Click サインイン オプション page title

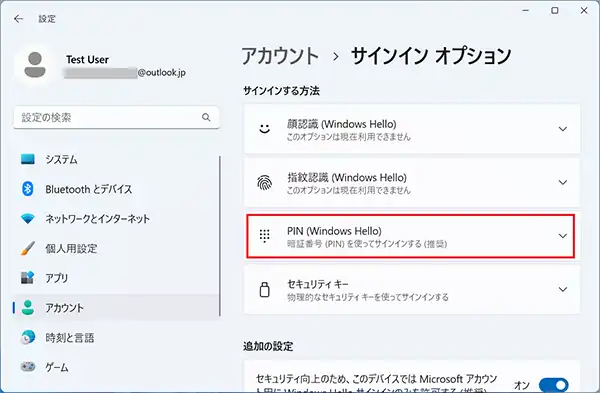pyautogui.click(x=431, y=56)
